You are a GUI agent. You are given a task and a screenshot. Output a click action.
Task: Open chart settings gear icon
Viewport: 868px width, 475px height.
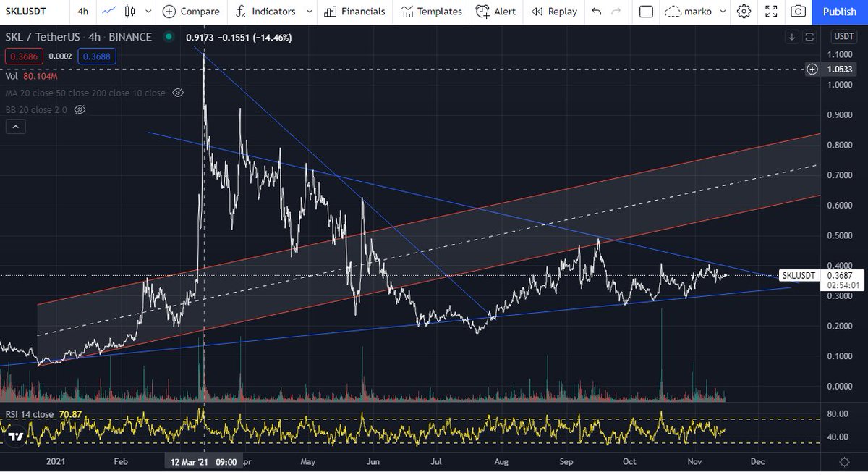[x=744, y=12]
